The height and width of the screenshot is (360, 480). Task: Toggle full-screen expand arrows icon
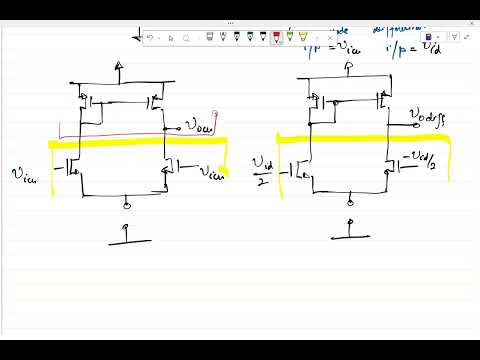point(467,36)
